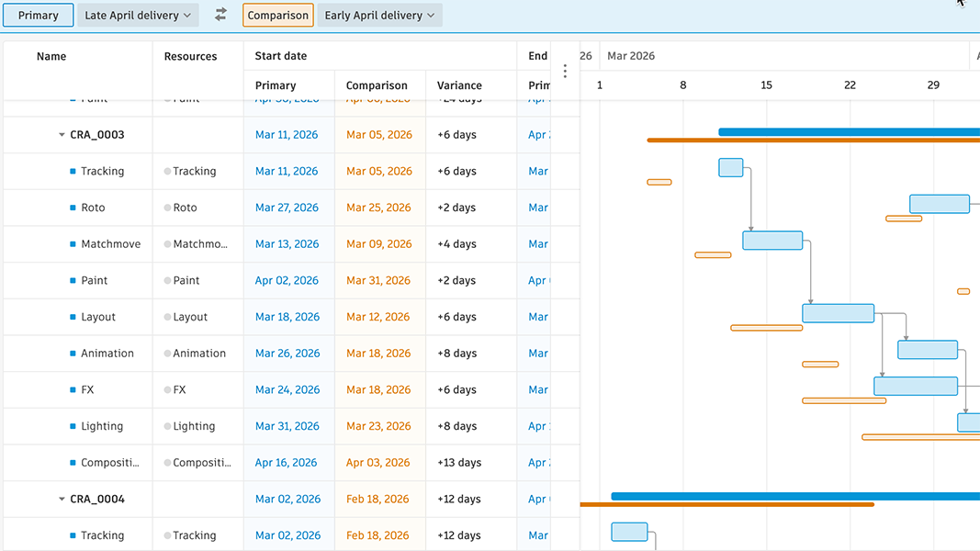
Task: Select the Compositing task row name
Action: point(109,463)
